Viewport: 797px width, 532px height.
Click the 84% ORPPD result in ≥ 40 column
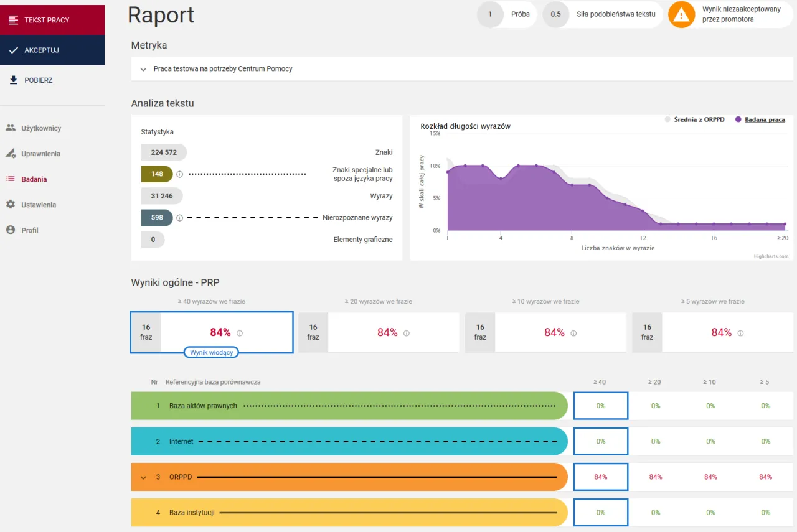point(600,477)
